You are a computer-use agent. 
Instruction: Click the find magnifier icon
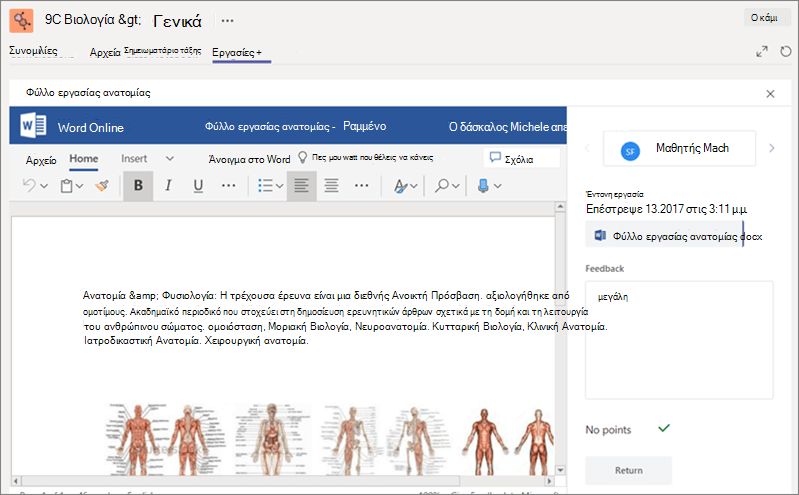[x=441, y=186]
